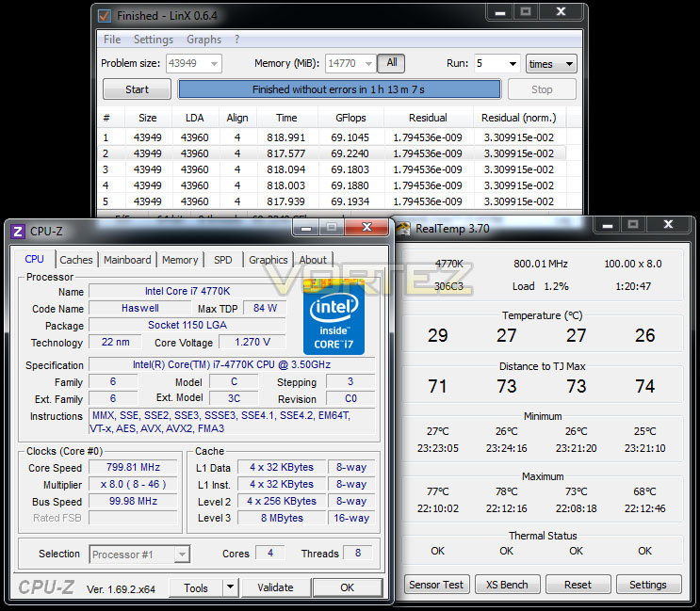The height and width of the screenshot is (611, 700).
Task: Switch to the Mainboard tab
Action: click(127, 260)
